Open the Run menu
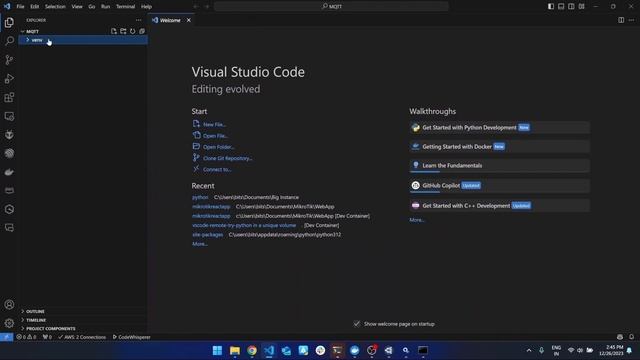This screenshot has width=640, height=360. (x=105, y=7)
